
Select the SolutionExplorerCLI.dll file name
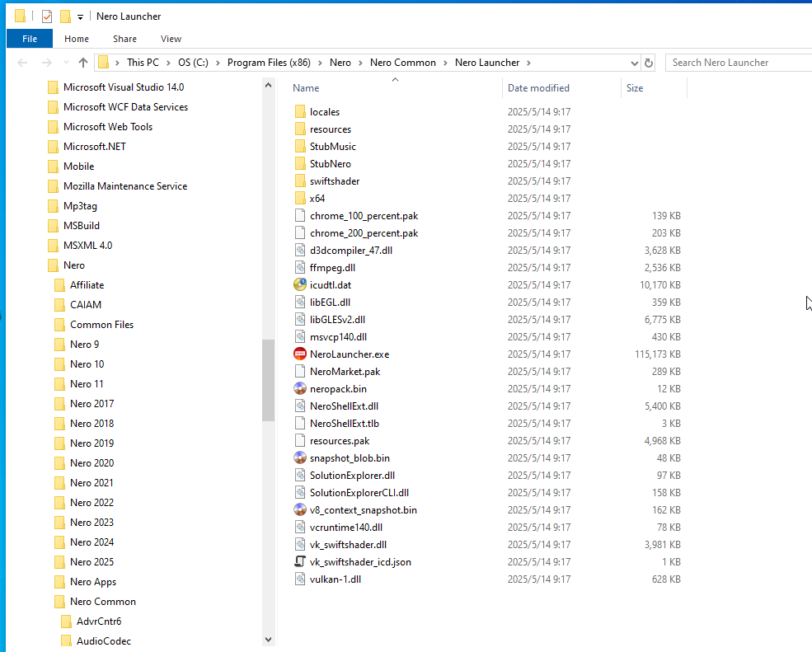coord(359,492)
